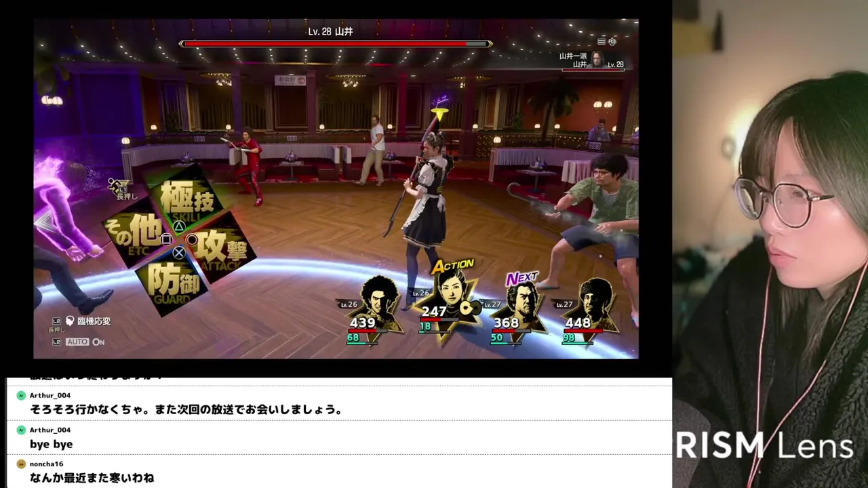Open Arthur_004 username on the bye bye message
Image resolution: width=868 pixels, height=488 pixels.
(50, 430)
